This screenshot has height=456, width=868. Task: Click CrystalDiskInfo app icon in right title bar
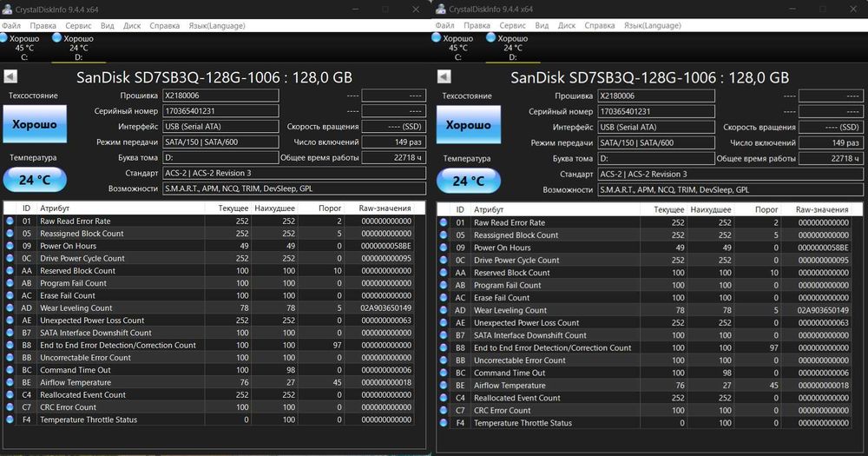[x=441, y=9]
